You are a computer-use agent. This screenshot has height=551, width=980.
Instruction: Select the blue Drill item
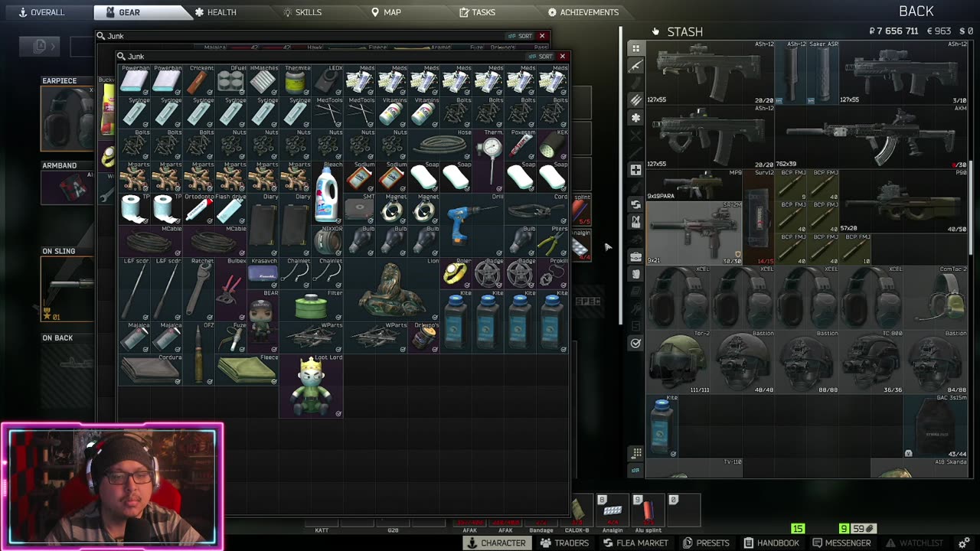tap(472, 225)
